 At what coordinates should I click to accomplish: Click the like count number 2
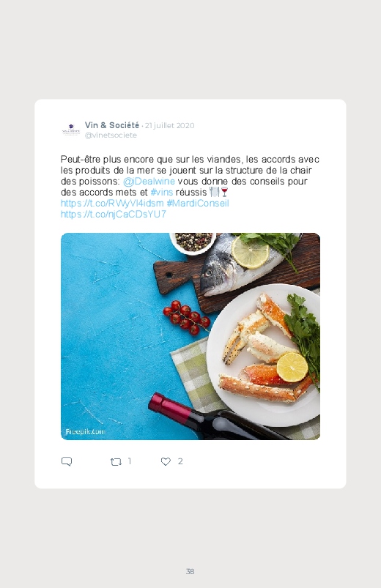pyautogui.click(x=180, y=461)
